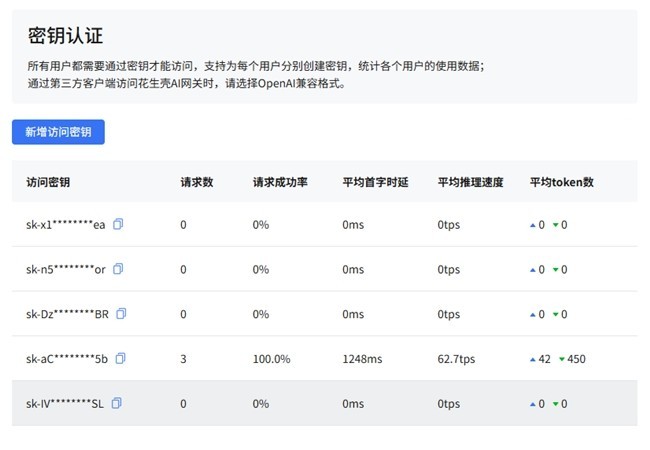Copy the sk-aC********5b access key
The height and width of the screenshot is (450, 650).
119,358
